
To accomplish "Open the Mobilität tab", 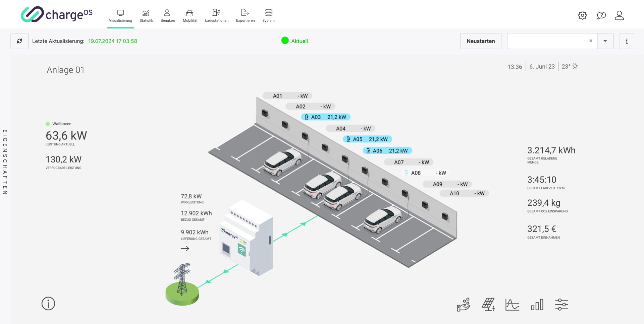I will tap(190, 16).
